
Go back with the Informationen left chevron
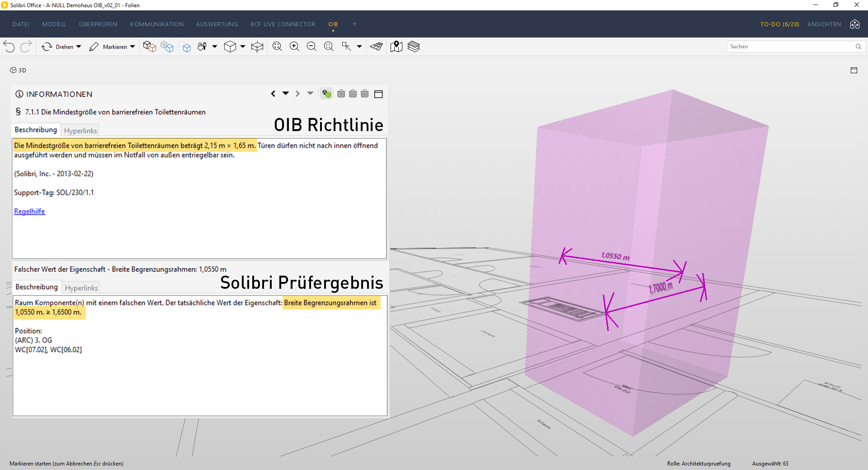[273, 94]
